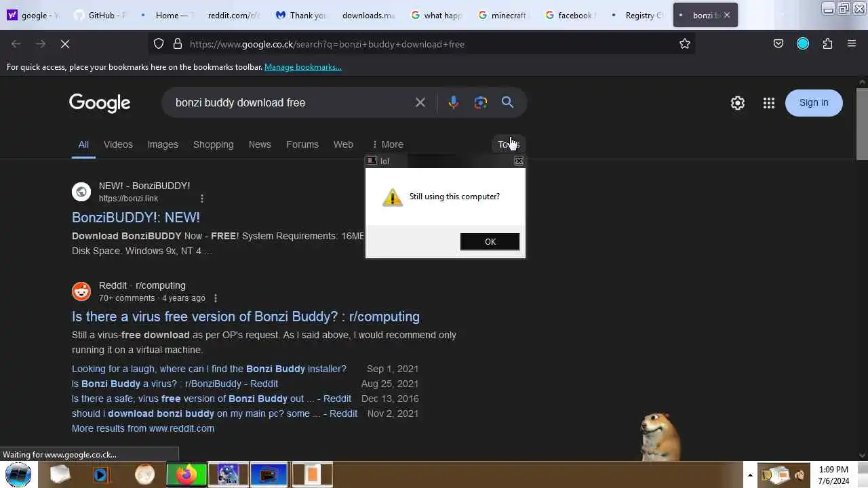Viewport: 868px width, 488px height.
Task: Open the Google apps grid
Action: click(x=769, y=103)
